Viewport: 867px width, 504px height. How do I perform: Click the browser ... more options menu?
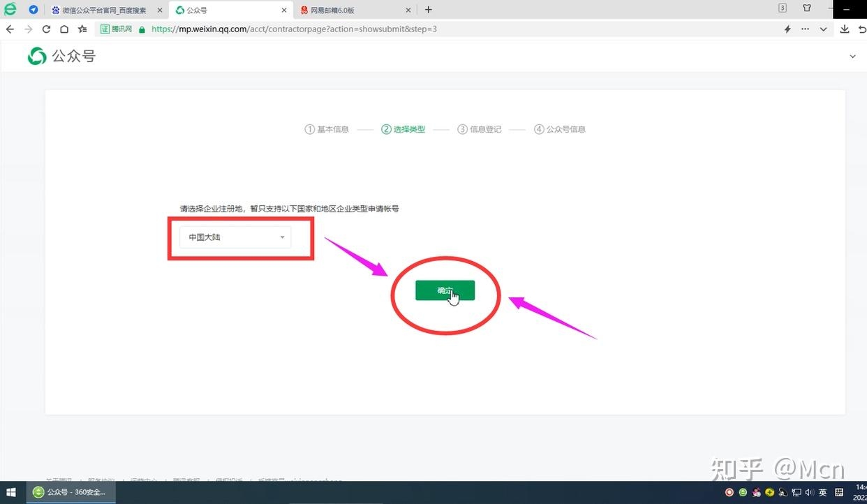[805, 29]
